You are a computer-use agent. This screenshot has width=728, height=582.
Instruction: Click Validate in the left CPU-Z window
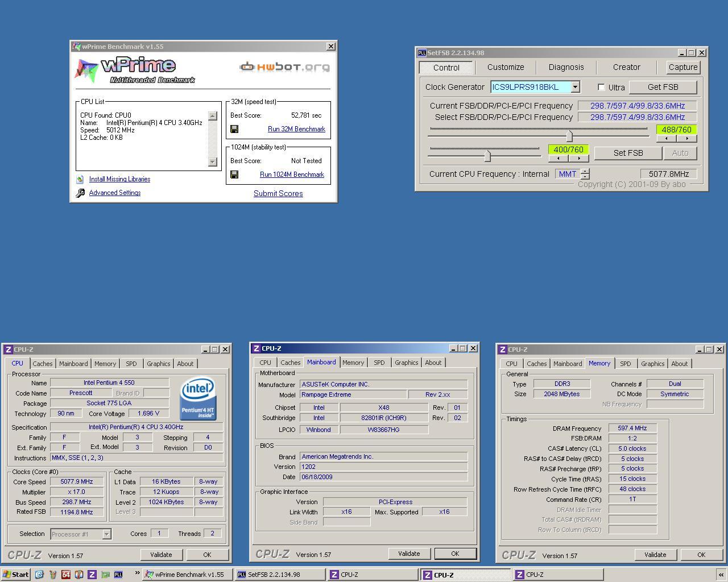(x=161, y=555)
